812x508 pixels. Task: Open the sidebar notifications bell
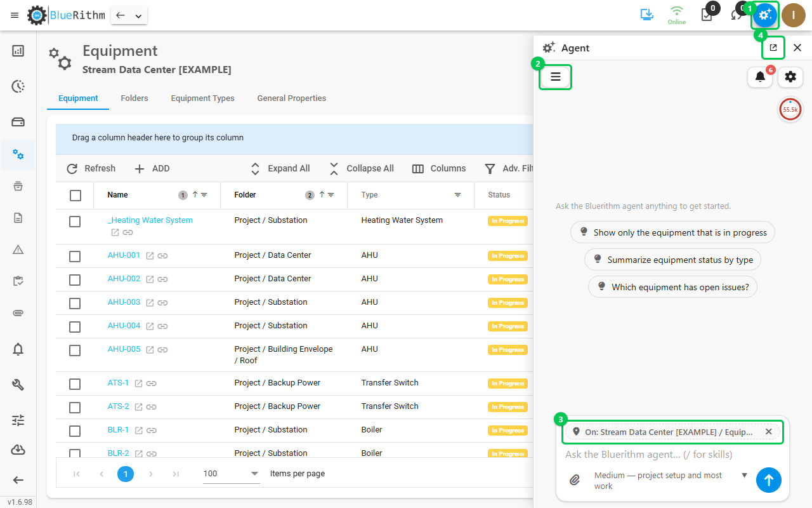[18, 349]
